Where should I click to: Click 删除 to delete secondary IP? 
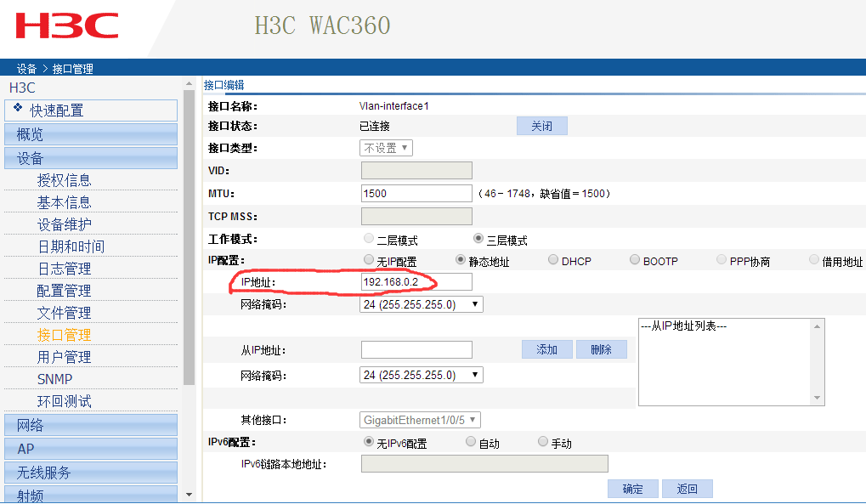(601, 349)
